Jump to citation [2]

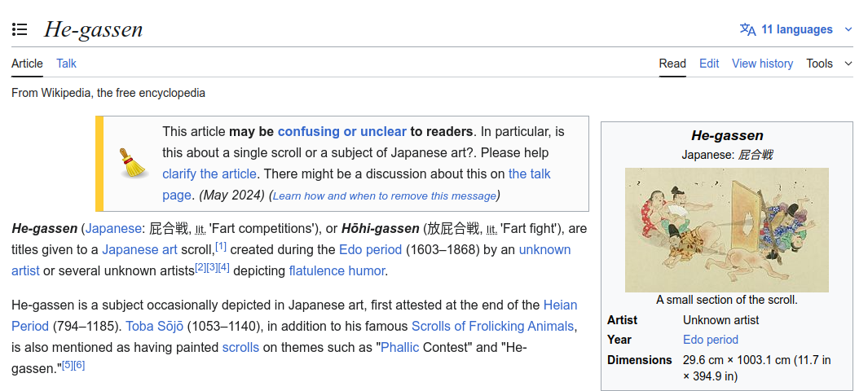pos(200,268)
